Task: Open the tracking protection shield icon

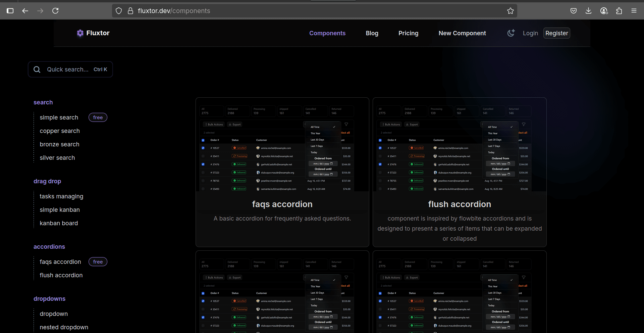Action: click(119, 11)
